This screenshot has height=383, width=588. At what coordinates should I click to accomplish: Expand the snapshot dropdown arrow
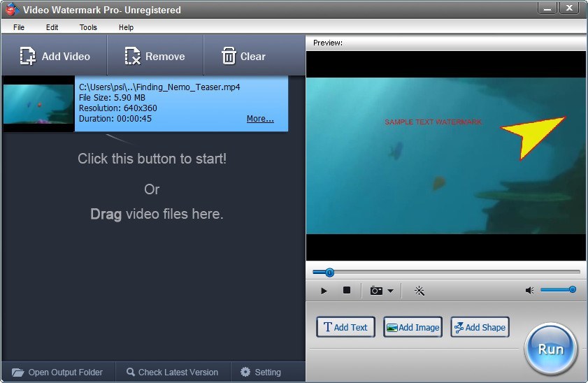[x=390, y=291]
